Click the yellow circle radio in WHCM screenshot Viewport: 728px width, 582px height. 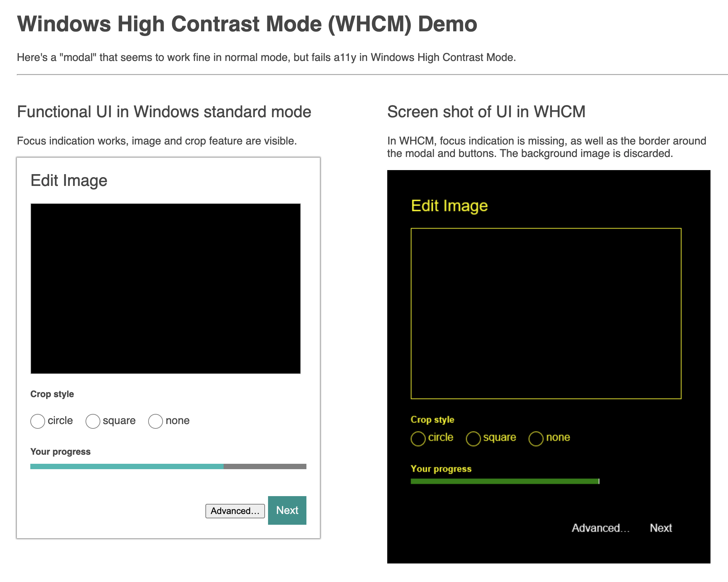pyautogui.click(x=418, y=439)
